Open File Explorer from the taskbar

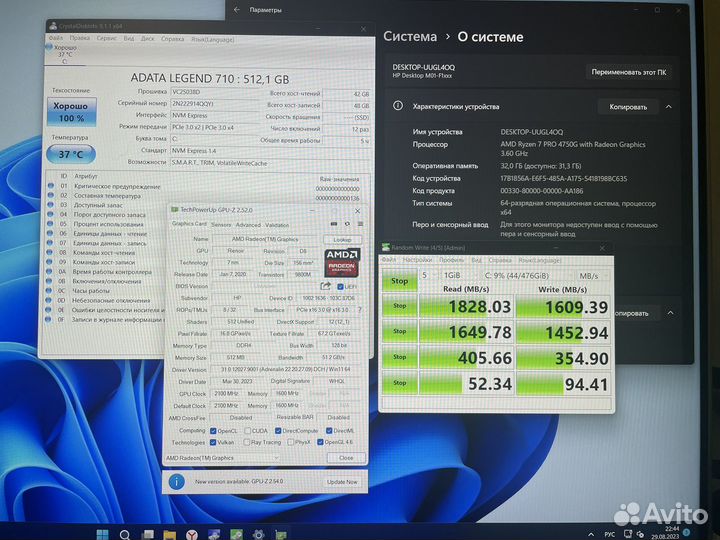169,534
